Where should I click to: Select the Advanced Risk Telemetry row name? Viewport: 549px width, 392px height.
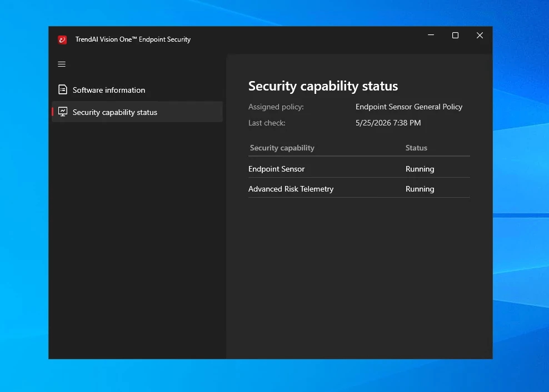point(291,189)
